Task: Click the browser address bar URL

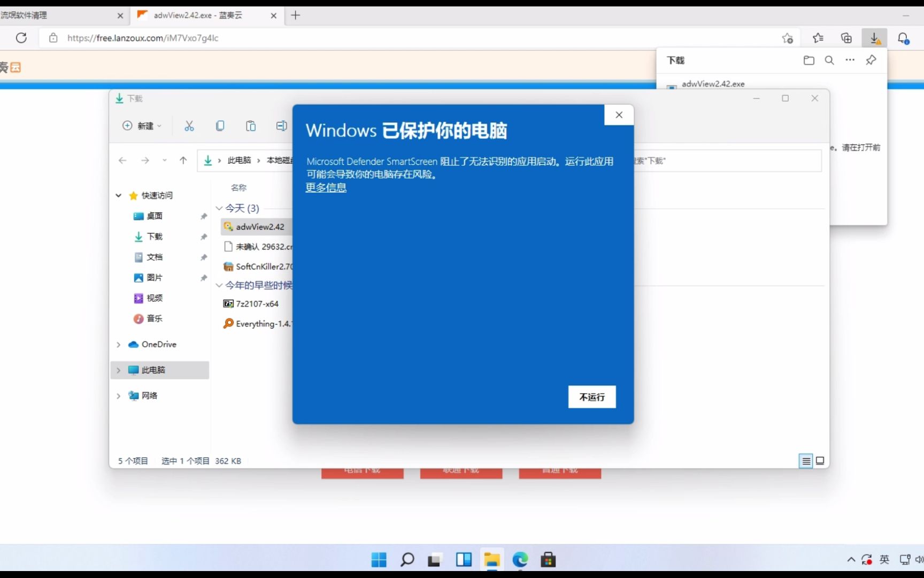Action: coord(143,38)
